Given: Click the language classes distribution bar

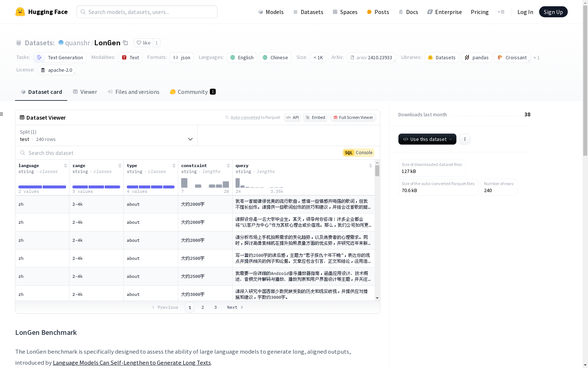Looking at the screenshot, I should [42, 187].
